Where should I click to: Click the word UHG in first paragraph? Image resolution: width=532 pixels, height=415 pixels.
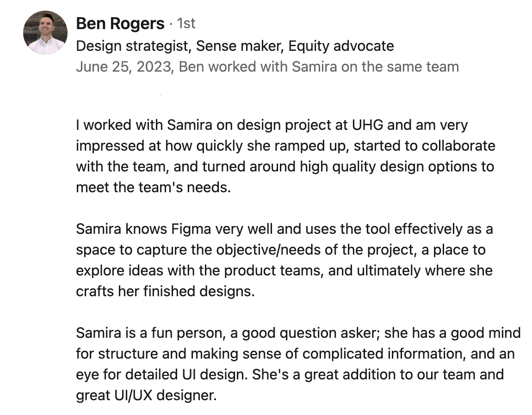click(x=367, y=125)
